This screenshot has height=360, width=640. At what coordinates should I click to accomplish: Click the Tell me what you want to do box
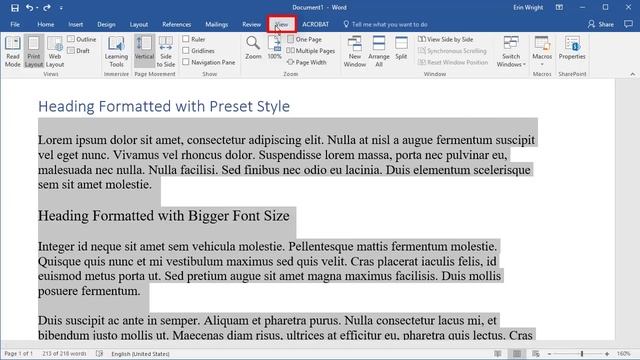[386, 24]
